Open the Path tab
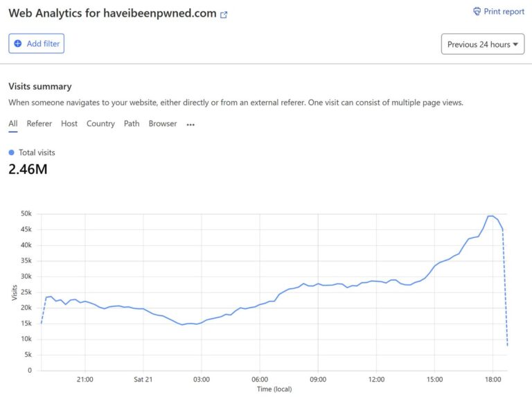This screenshot has width=532, height=397. click(x=132, y=123)
